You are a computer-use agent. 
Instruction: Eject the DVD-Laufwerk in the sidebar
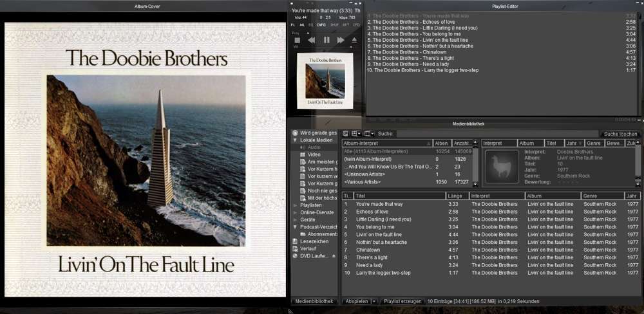point(334,256)
